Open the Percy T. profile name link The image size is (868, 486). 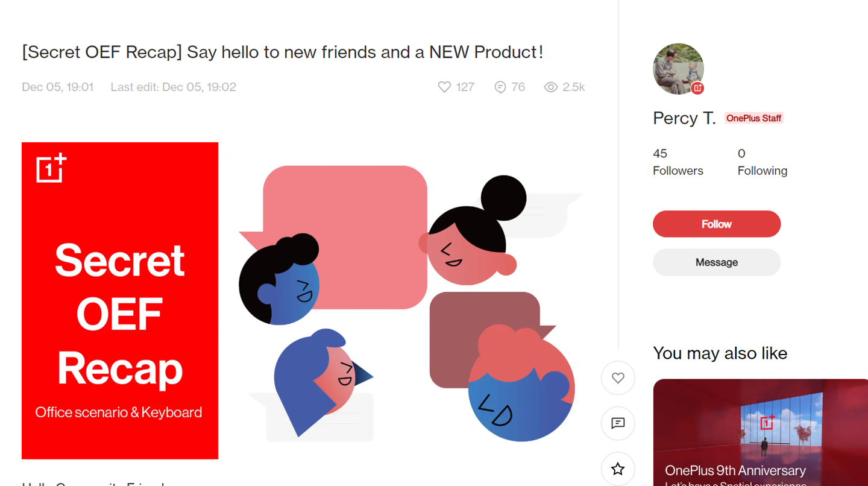(684, 118)
